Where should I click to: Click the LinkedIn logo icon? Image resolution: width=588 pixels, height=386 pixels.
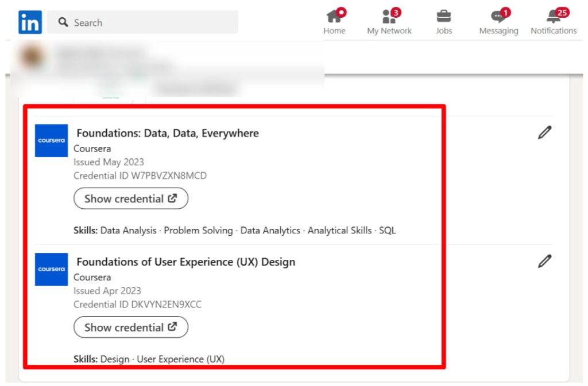click(30, 22)
